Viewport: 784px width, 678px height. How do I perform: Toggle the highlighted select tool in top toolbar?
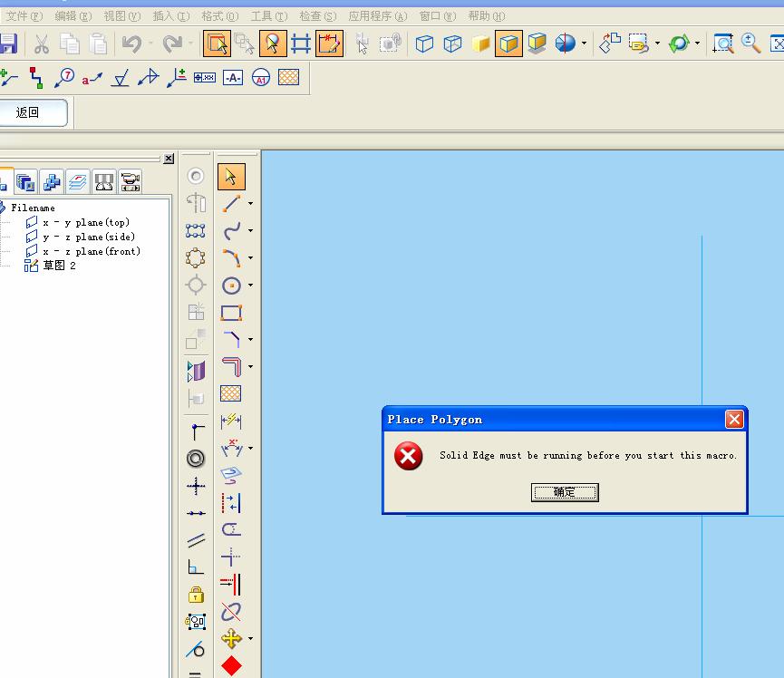tap(217, 44)
